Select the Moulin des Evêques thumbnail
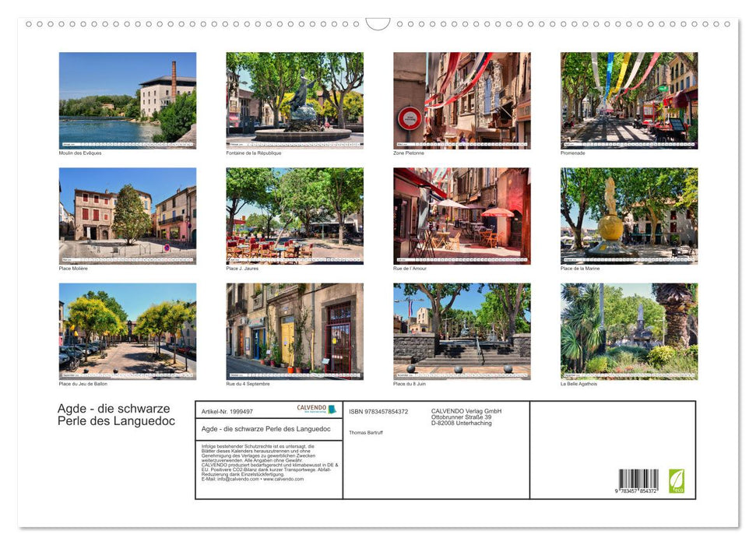The height and width of the screenshot is (545, 756). (x=127, y=100)
